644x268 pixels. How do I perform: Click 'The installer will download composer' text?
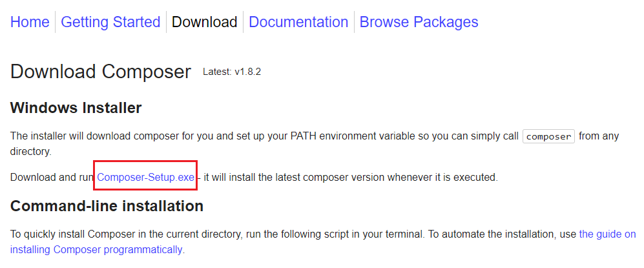[90, 136]
